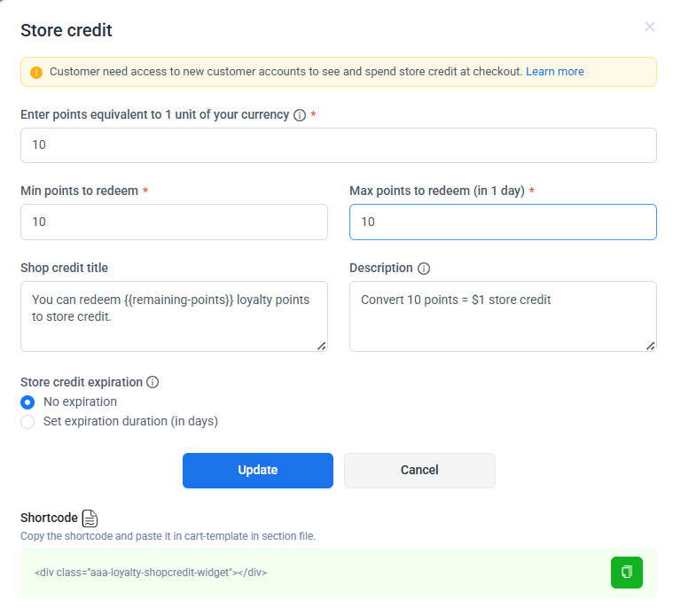Click the green copy shortcode button

pos(627,572)
